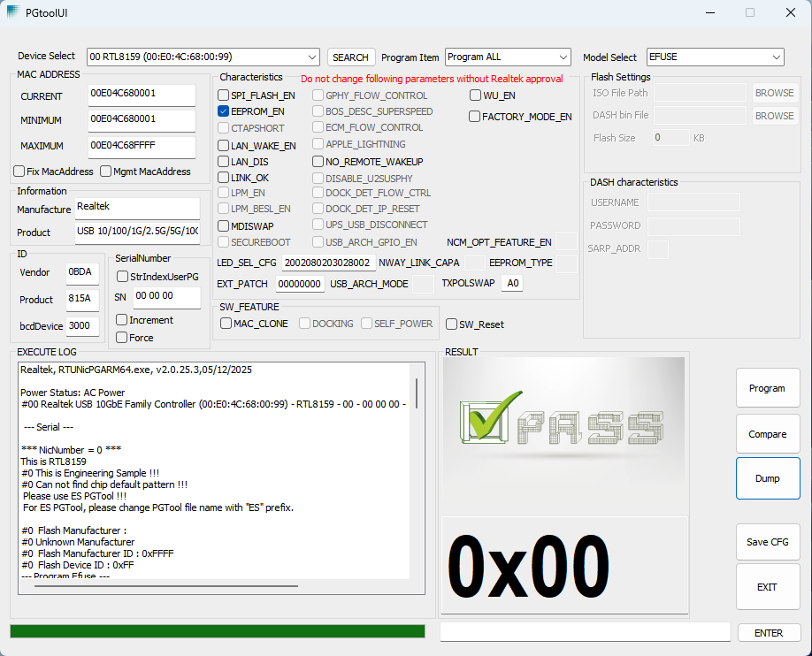Open the Device Select dropdown
Screen dimensions: 812x656
203,57
